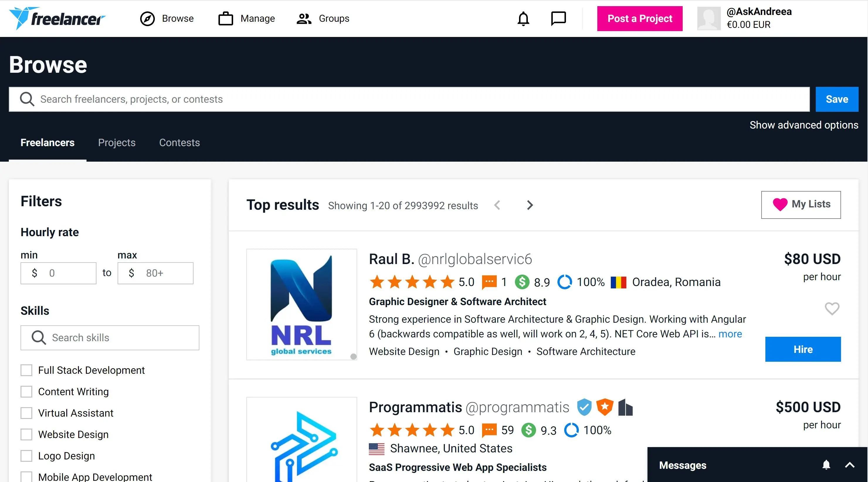Click the Freelancer logo
Screen dimensions: 868x482
57,18
